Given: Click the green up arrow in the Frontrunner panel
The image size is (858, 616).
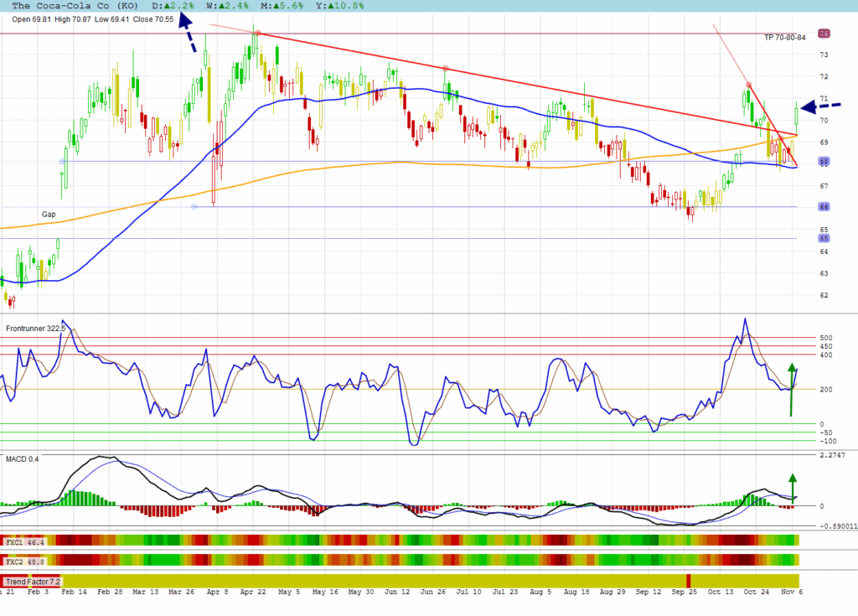Looking at the screenshot, I should [x=790, y=390].
